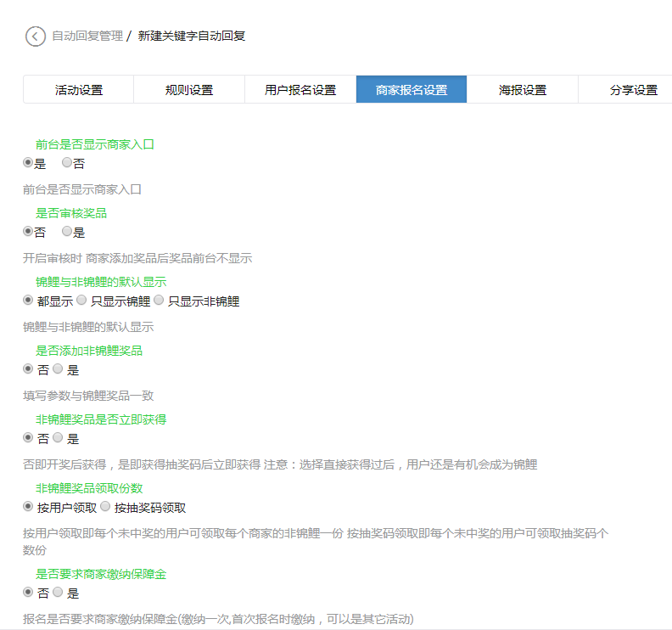Screen dimensions: 672x630
Task: Select 否 for 前台是否显示商家入口
Action: click(67, 162)
